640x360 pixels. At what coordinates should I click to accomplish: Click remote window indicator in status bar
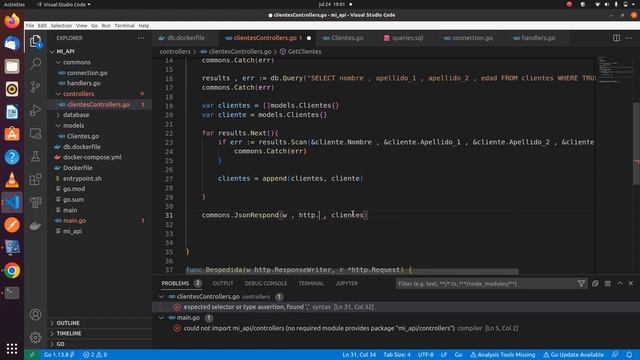pyautogui.click(x=32, y=355)
